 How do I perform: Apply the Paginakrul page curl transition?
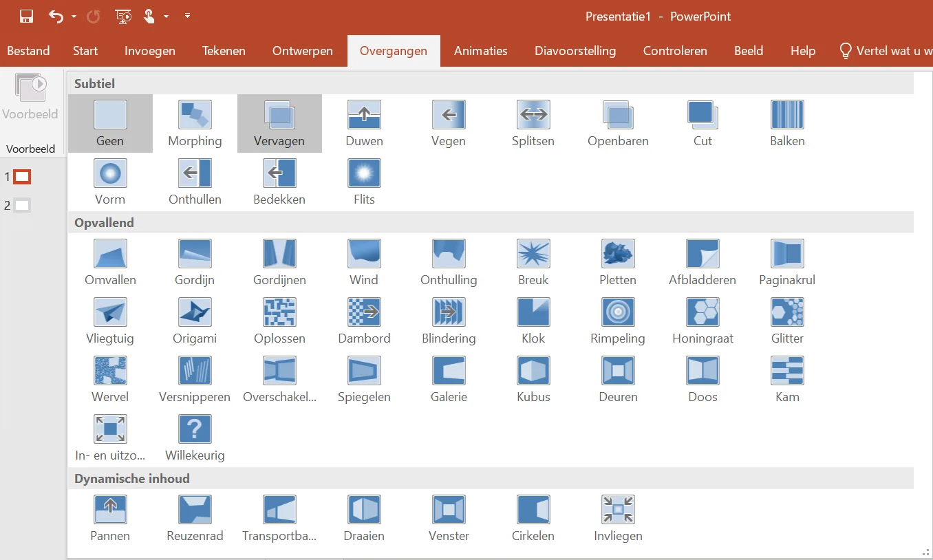click(x=787, y=262)
